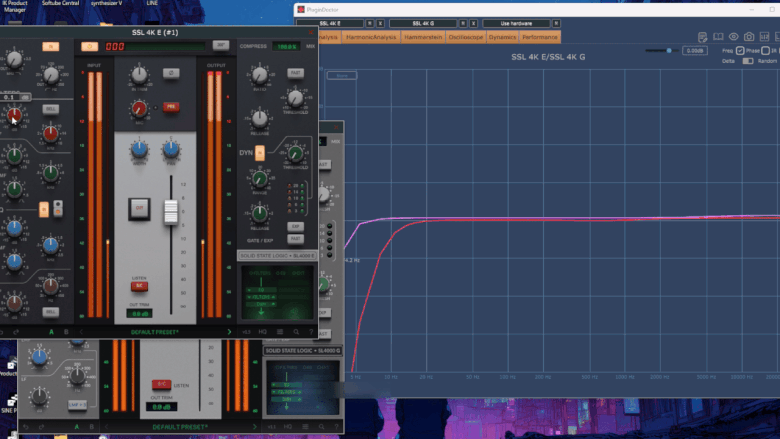Screen dimensions: 780x439
Task: Open the notes icon in PluginDoctor toolbar
Action: (x=703, y=37)
